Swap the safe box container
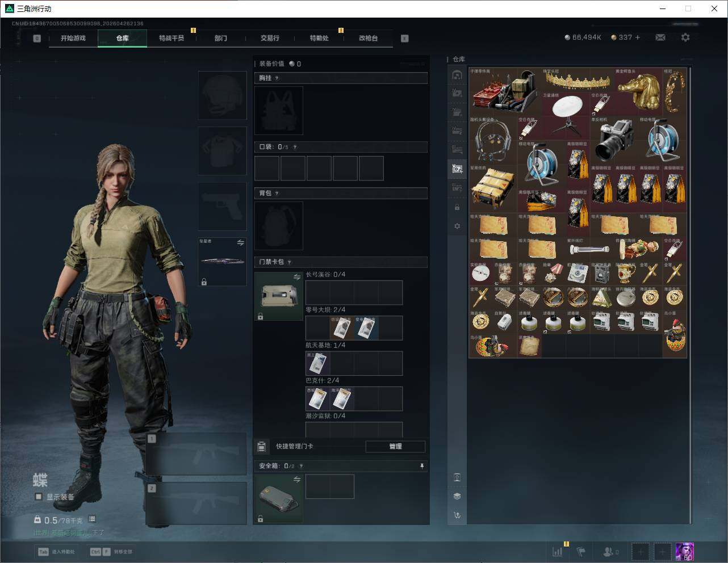Image resolution: width=728 pixels, height=563 pixels. 297,480
